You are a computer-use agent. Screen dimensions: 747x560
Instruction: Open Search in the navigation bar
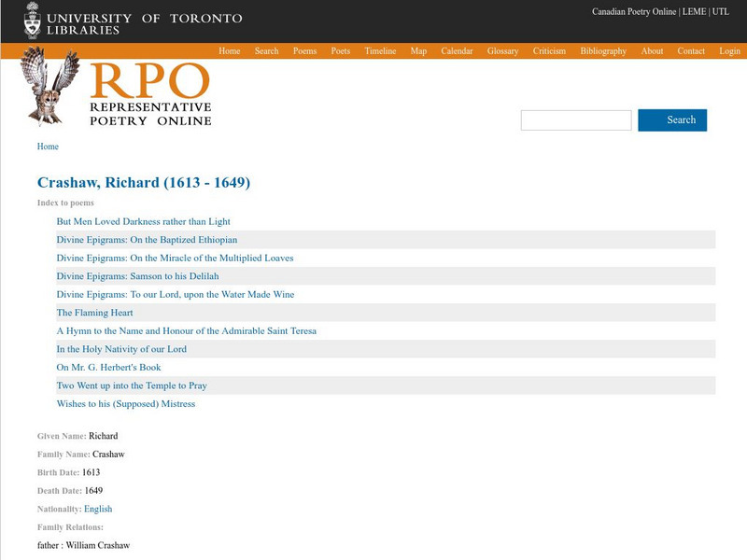[266, 51]
